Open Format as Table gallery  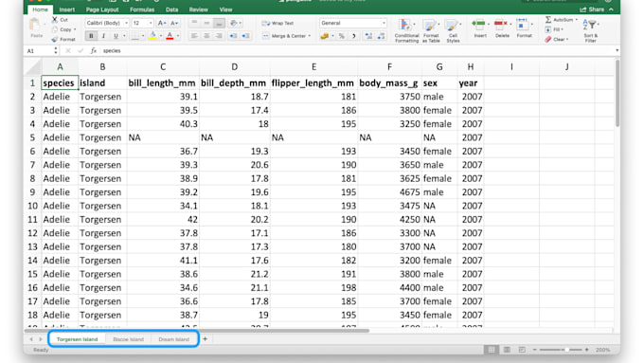pos(431,30)
